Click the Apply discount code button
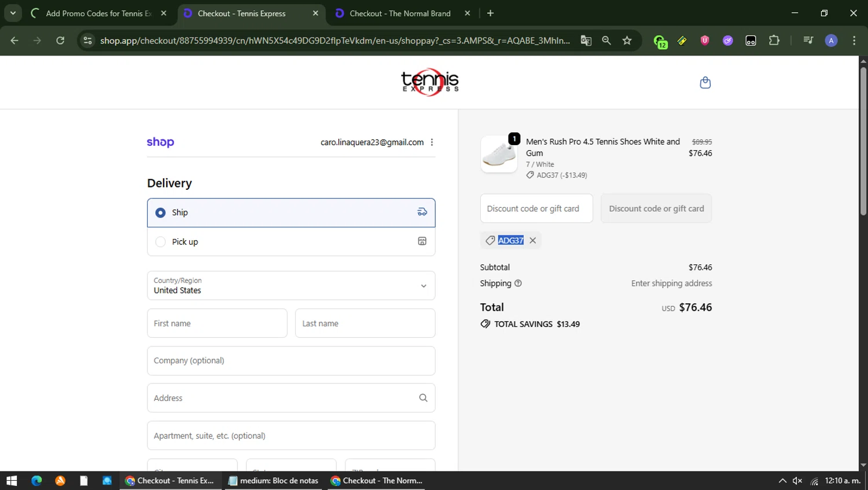Viewport: 868px width, 490px height. [x=656, y=209]
